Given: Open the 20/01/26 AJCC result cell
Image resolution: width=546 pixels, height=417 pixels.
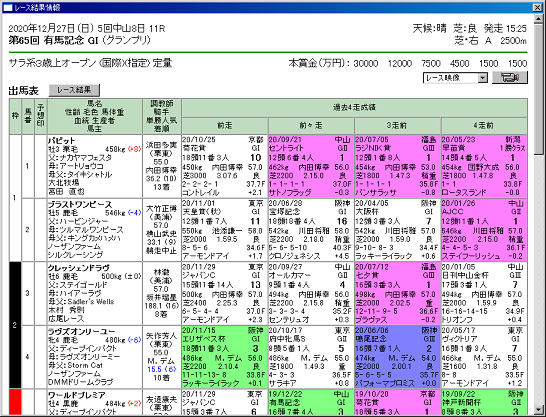Looking at the screenshot, I should (484, 230).
